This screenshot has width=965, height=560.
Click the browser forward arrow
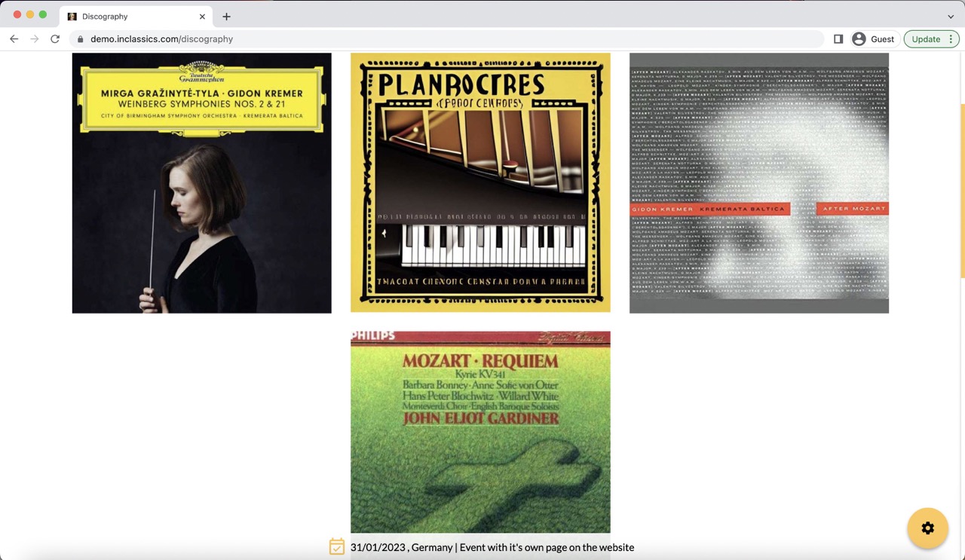coord(34,39)
